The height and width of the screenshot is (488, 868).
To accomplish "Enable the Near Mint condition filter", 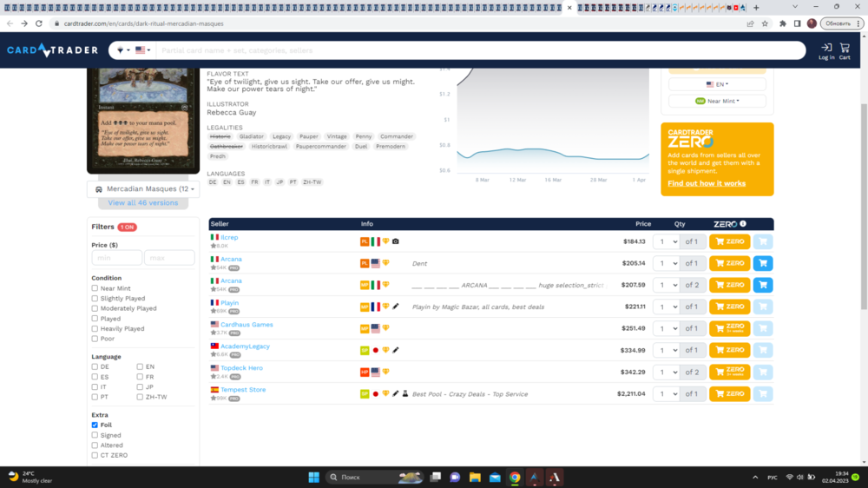I will click(x=95, y=288).
